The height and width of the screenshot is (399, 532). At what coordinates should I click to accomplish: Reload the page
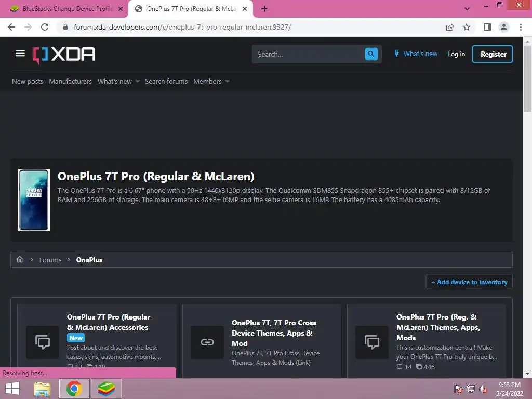pyautogui.click(x=45, y=27)
